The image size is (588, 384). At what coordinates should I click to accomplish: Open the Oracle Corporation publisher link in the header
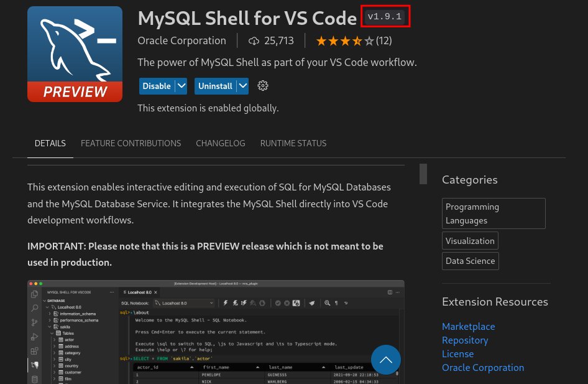[x=182, y=40]
